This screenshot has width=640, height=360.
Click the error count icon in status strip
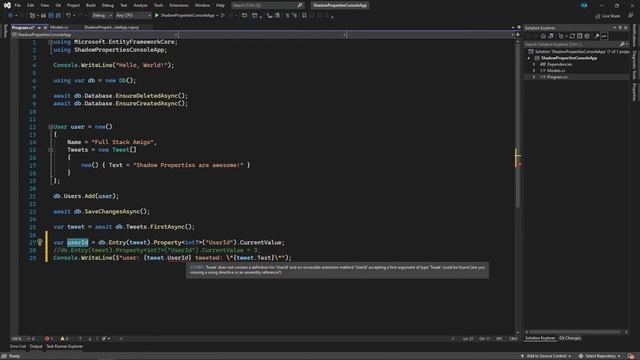tap(47, 338)
